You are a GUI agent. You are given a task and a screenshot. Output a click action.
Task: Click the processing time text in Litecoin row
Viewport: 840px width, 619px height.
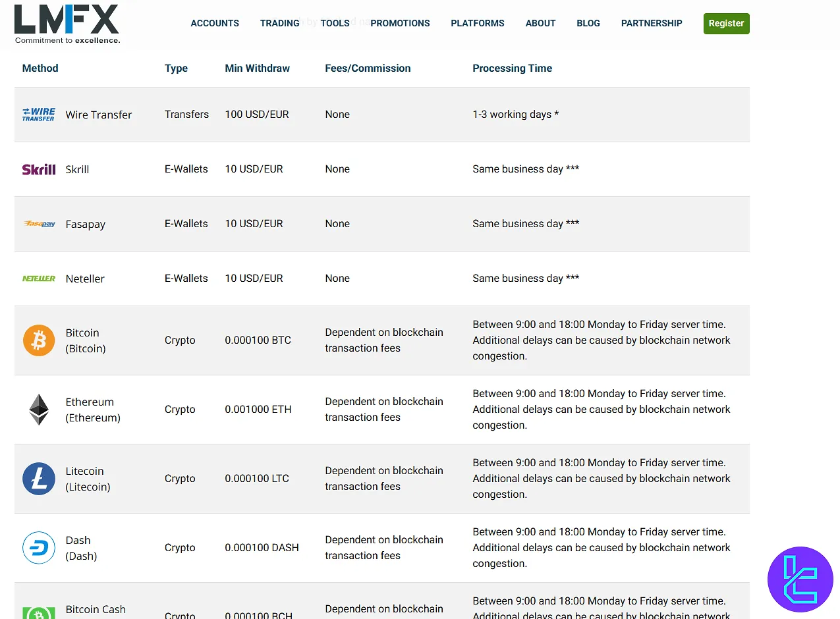[602, 479]
